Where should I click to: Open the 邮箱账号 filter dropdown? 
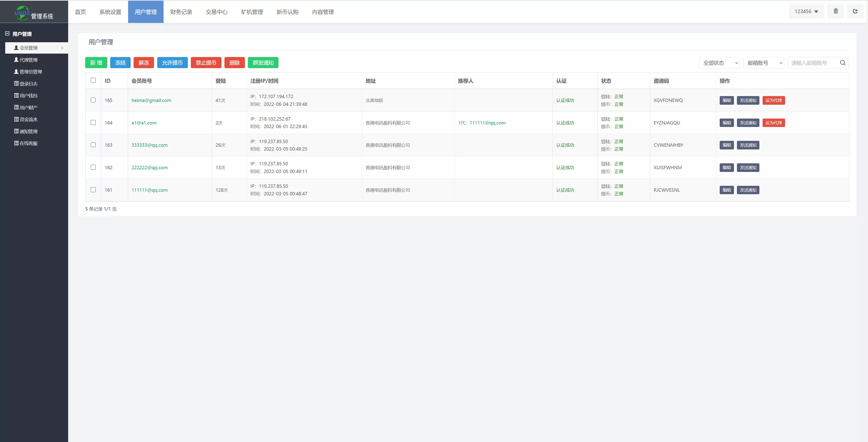pos(764,63)
